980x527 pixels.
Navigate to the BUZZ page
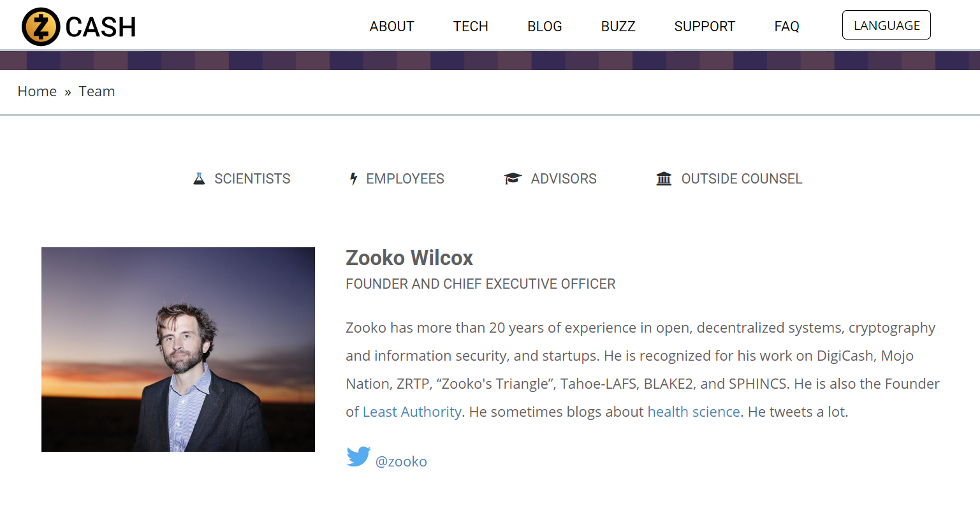(x=618, y=26)
